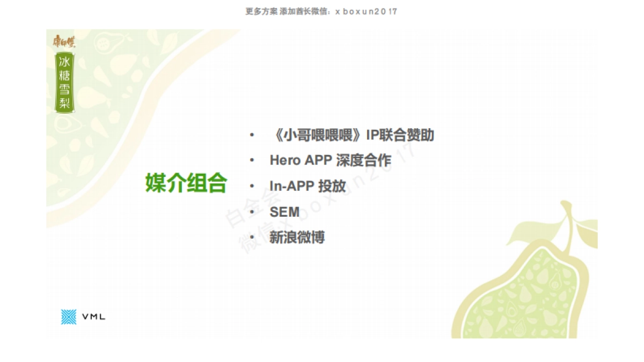Expand the In-APP 投放 list entry

tap(307, 186)
